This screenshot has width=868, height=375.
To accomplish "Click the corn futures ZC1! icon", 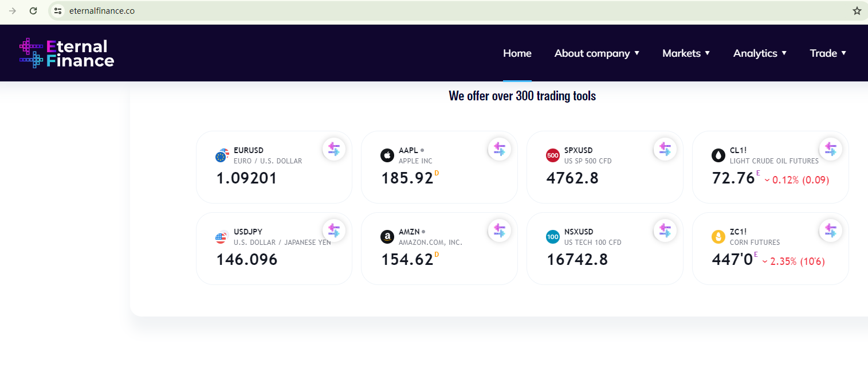I will click(718, 237).
